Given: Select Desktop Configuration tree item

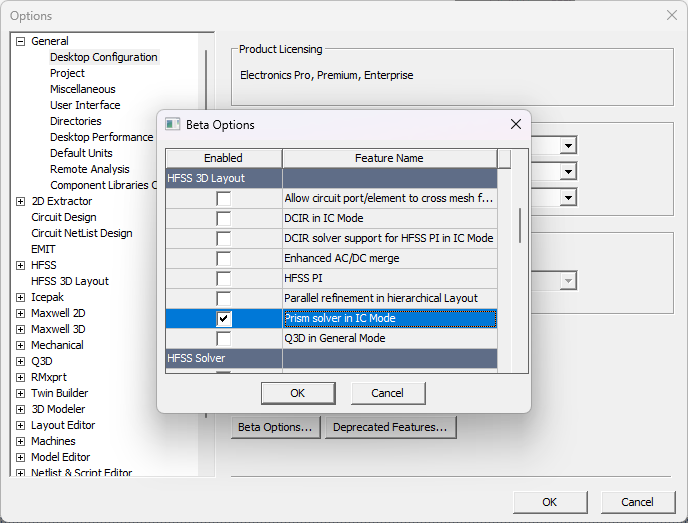Looking at the screenshot, I should tap(104, 57).
